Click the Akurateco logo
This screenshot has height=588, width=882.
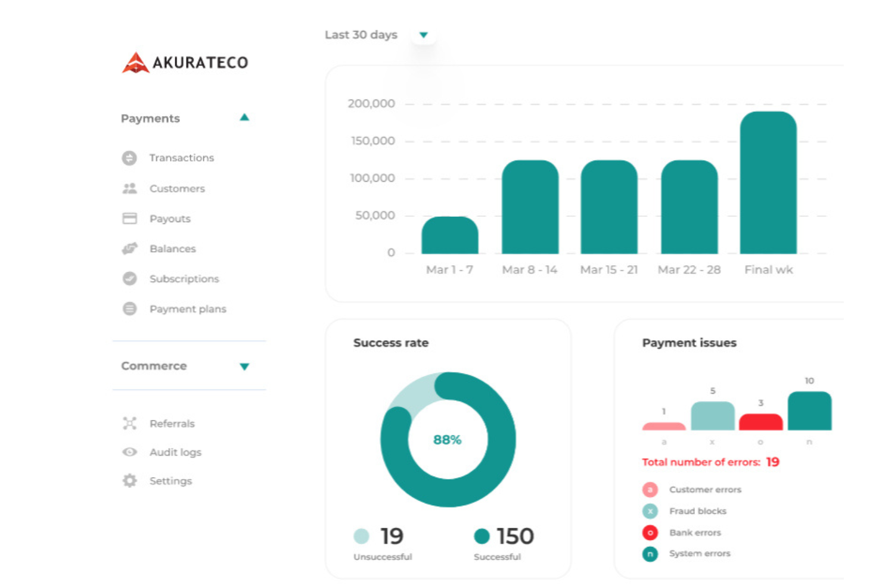click(x=185, y=63)
